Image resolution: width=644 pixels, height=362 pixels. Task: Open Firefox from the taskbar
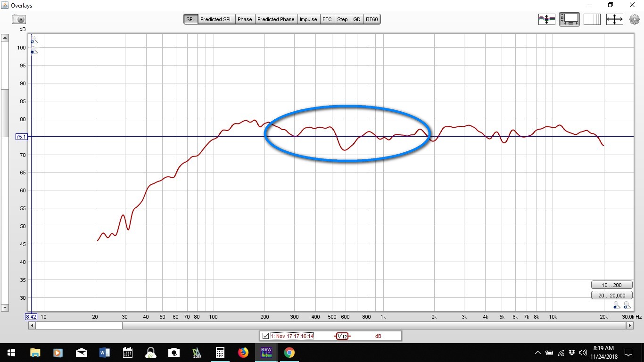click(243, 353)
